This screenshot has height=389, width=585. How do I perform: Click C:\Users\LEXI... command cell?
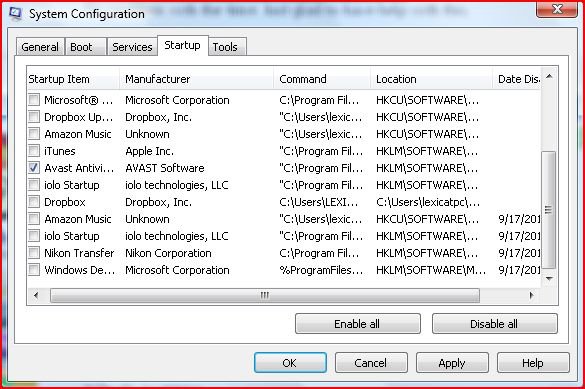[x=318, y=202]
